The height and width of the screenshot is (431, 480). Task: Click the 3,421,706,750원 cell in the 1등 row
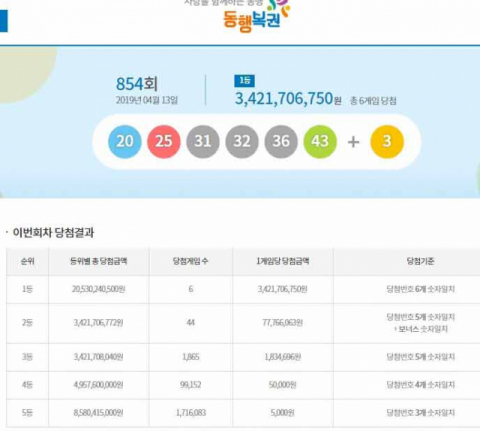point(283,289)
